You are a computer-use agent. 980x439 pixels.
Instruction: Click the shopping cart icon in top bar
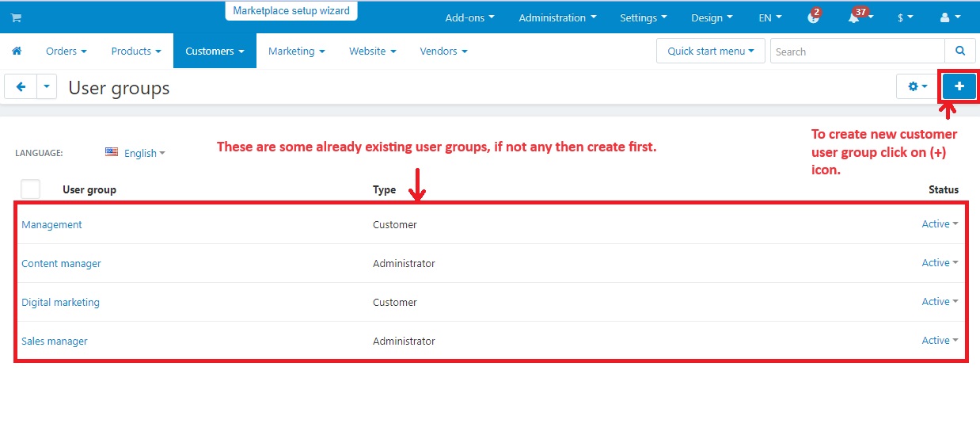pyautogui.click(x=16, y=17)
